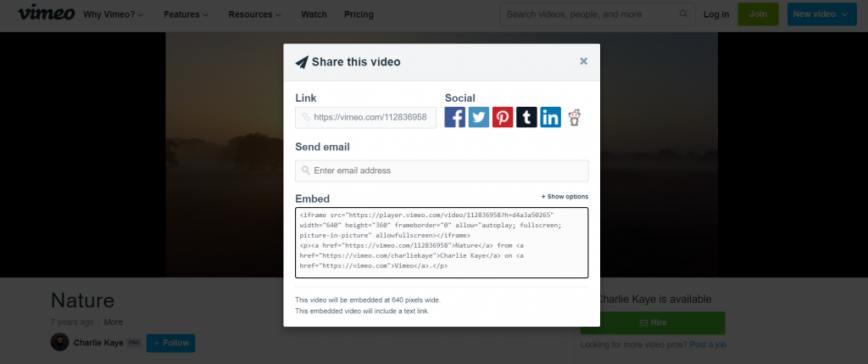Share video on Facebook
This screenshot has height=364, width=868.
454,117
